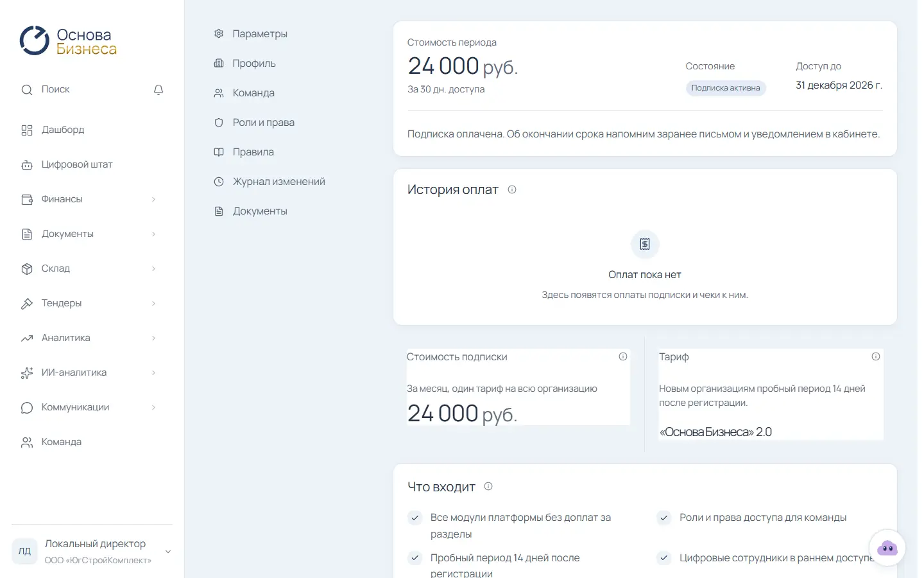Click the ИИ-аналитика sparkle icon
This screenshot has height=578, width=924.
[27, 373]
